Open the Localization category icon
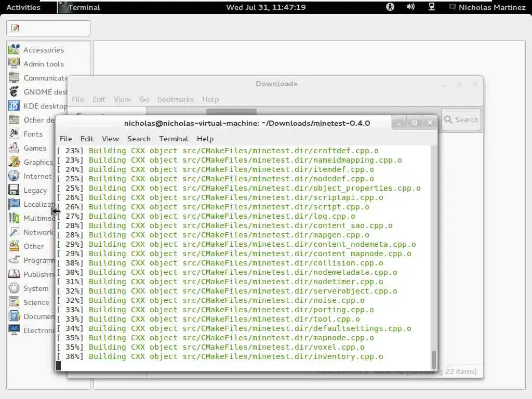 [x=14, y=204]
